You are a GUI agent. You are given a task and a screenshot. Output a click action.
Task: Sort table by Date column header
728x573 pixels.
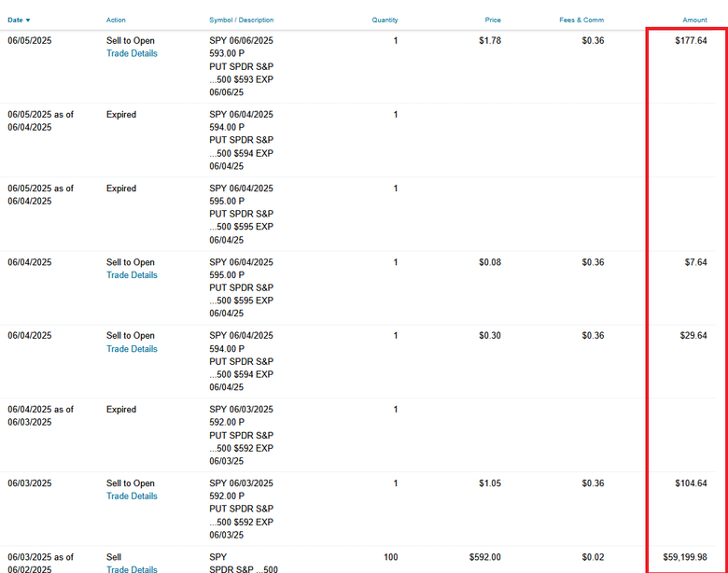15,20
